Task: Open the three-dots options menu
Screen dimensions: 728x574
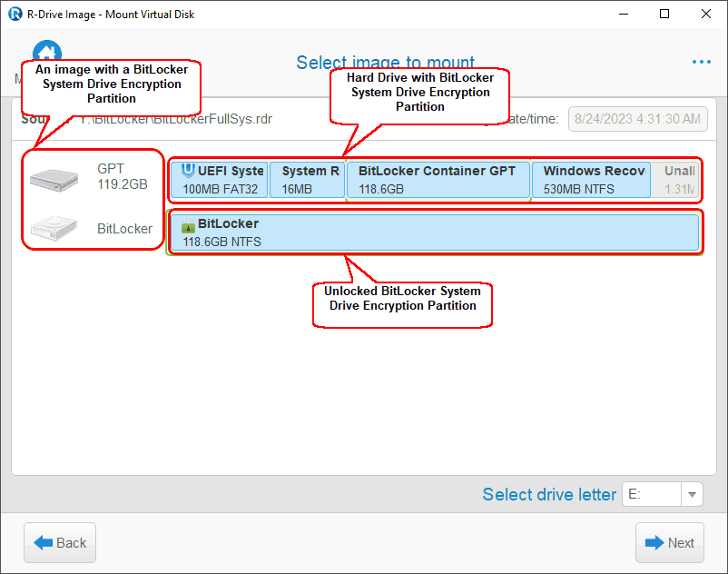Action: (701, 62)
